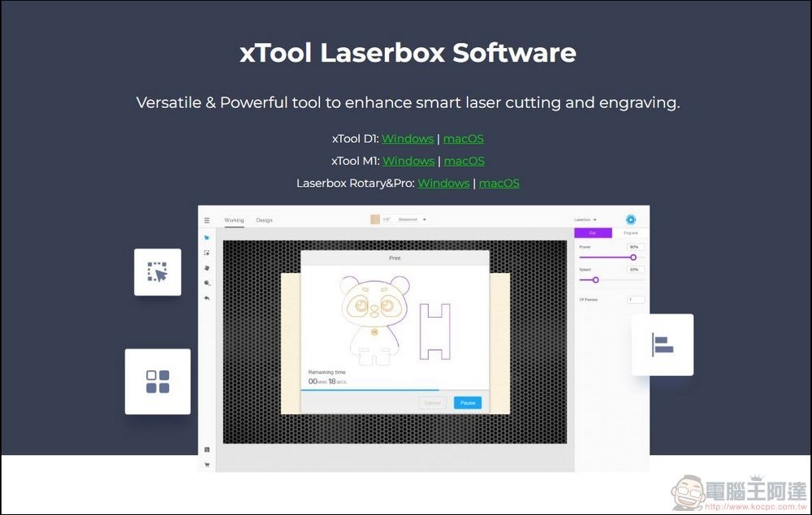Screen dimensions: 812x515
Task: Open Laserbox Rotary&Pro Windows download link
Action: click(444, 184)
